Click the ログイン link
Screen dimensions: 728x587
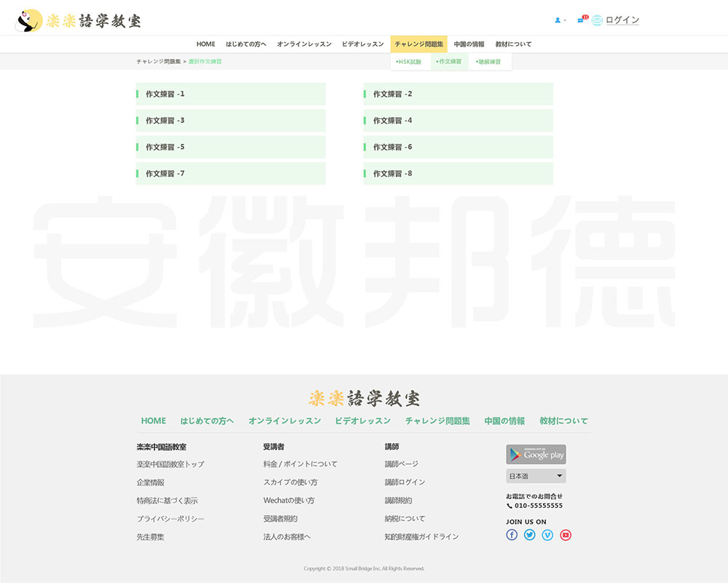[622, 20]
